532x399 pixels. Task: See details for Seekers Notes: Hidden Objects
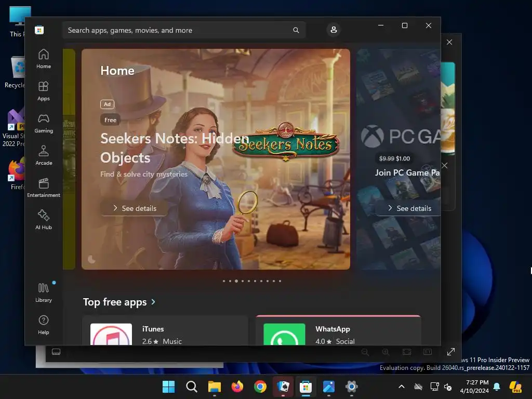tap(135, 208)
